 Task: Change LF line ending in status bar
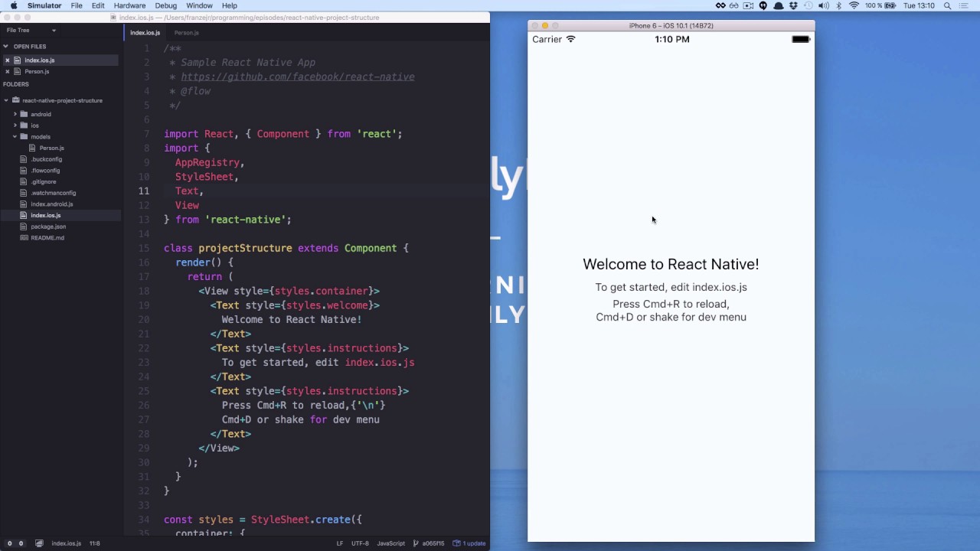tap(340, 543)
